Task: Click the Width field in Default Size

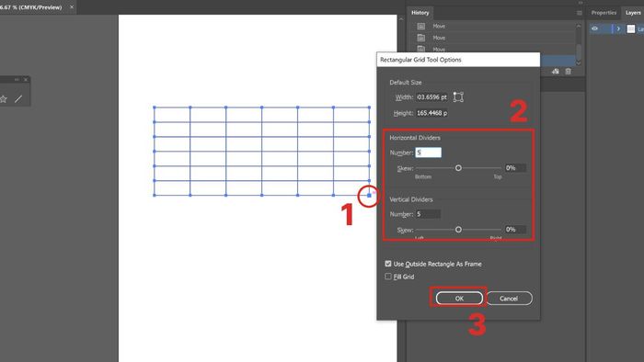Action: (x=431, y=97)
